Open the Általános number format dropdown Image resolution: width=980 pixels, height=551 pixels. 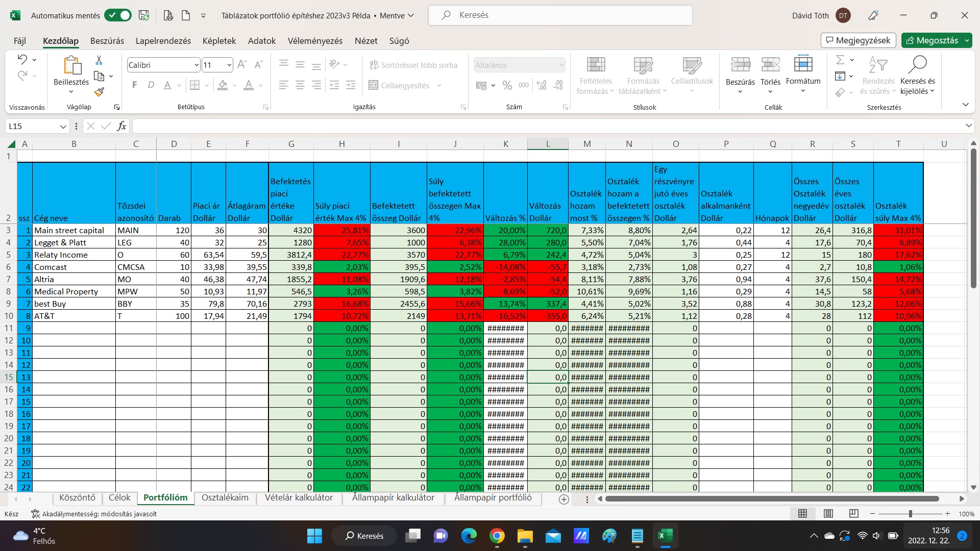pyautogui.click(x=561, y=65)
